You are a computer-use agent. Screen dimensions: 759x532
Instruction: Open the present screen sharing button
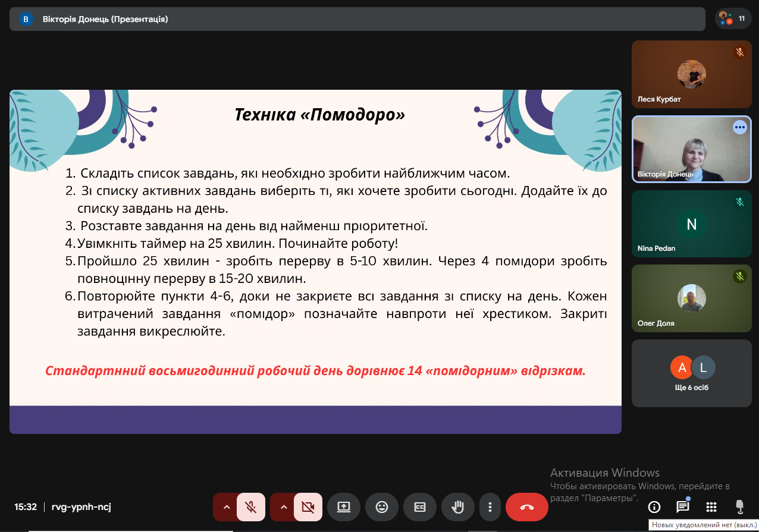(x=344, y=507)
